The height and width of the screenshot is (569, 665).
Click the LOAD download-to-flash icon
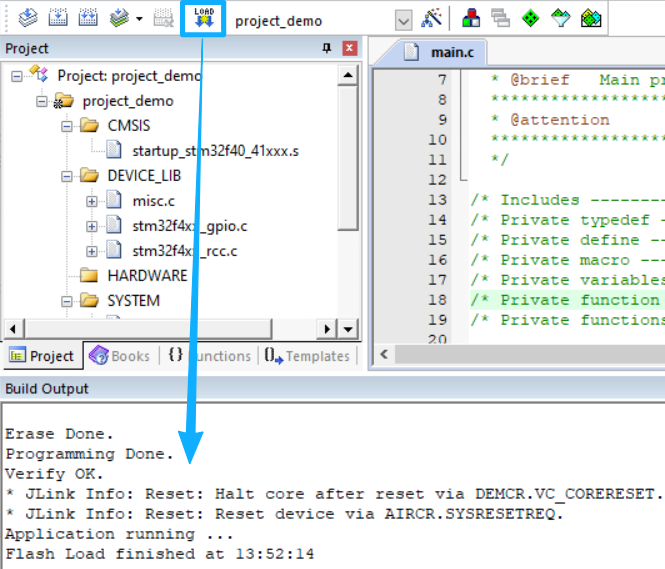point(204,18)
